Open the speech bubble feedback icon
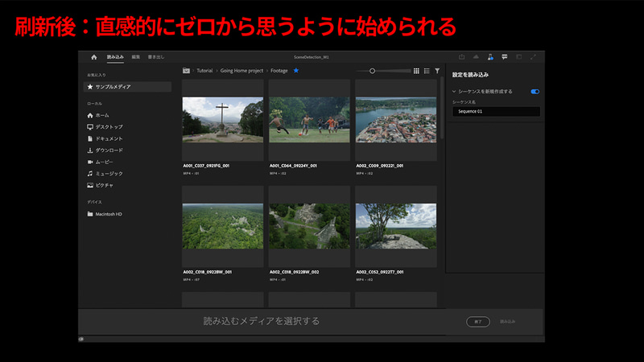Image resolution: width=644 pixels, height=362 pixels. tap(505, 57)
